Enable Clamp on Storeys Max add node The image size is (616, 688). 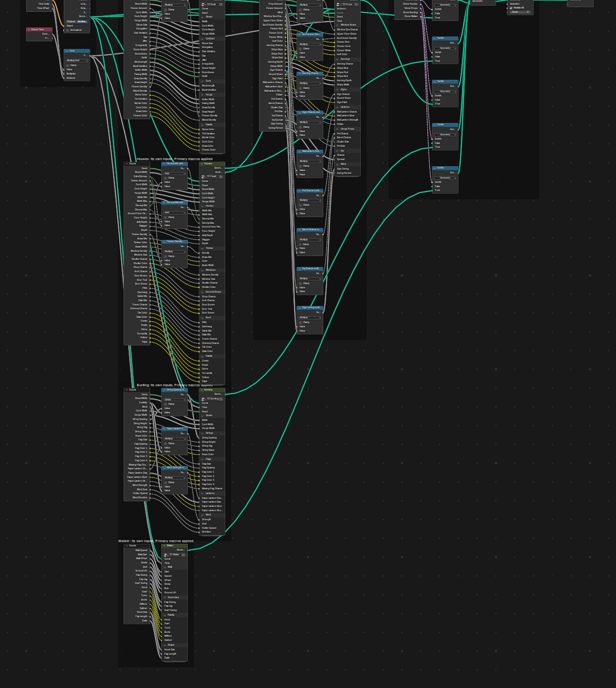[x=166, y=217]
